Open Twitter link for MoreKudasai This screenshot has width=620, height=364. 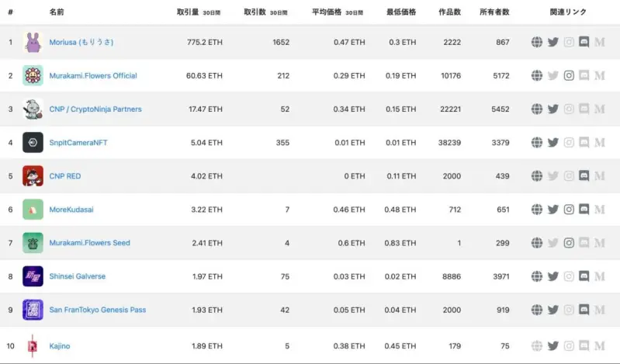552,210
